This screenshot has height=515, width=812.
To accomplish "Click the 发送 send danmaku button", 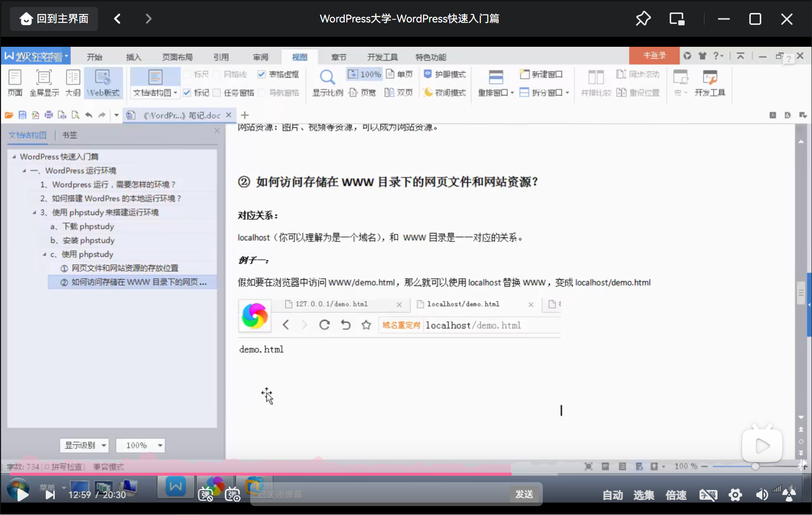I will coord(524,494).
